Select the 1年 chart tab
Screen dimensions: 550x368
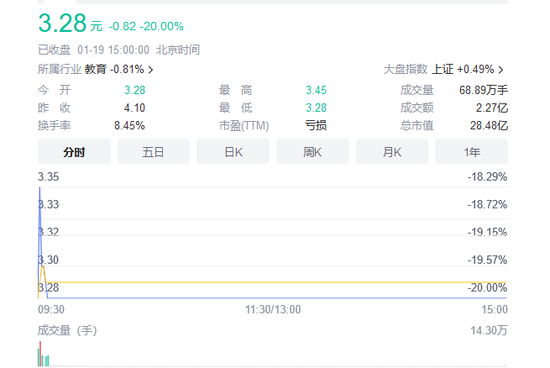471,152
